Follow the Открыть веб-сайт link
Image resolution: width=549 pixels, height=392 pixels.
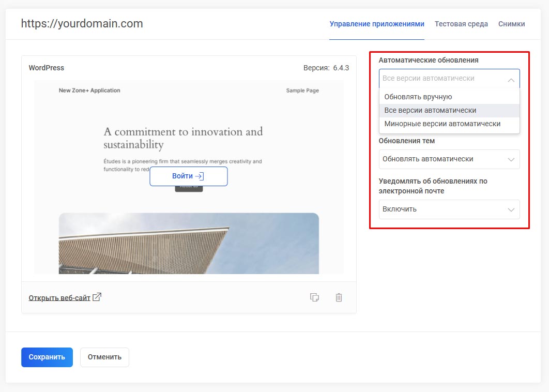point(59,297)
